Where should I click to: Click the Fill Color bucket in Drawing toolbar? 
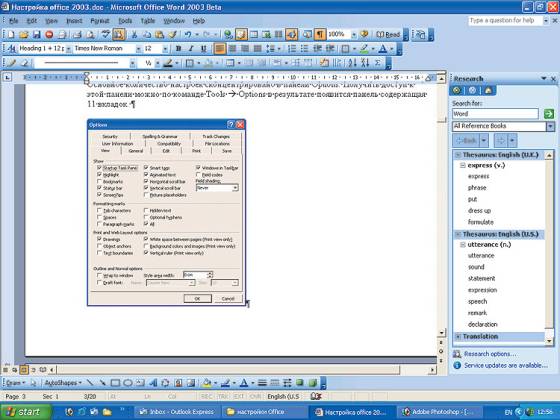[206, 383]
